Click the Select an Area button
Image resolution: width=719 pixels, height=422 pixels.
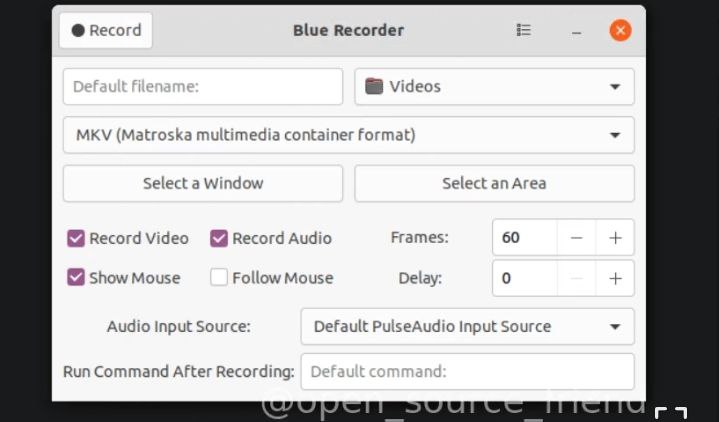(x=494, y=183)
